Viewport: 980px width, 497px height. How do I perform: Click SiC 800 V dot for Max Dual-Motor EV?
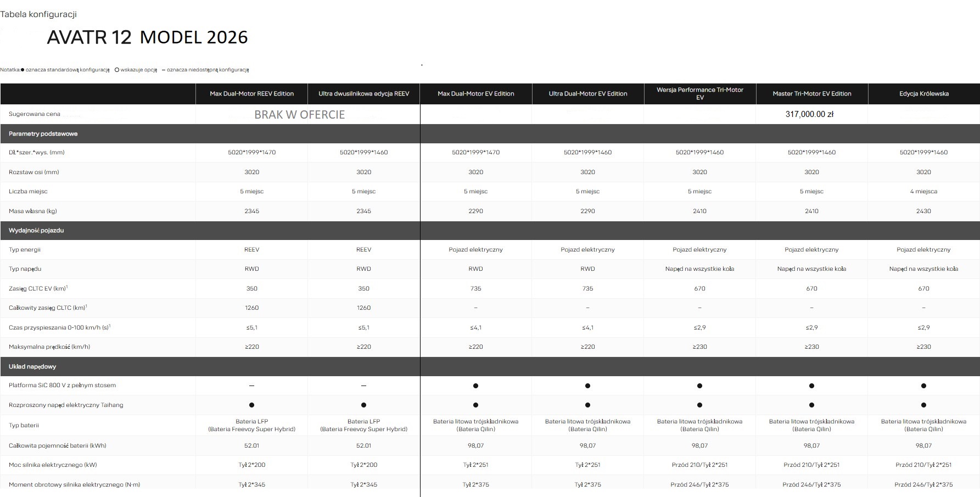click(475, 386)
